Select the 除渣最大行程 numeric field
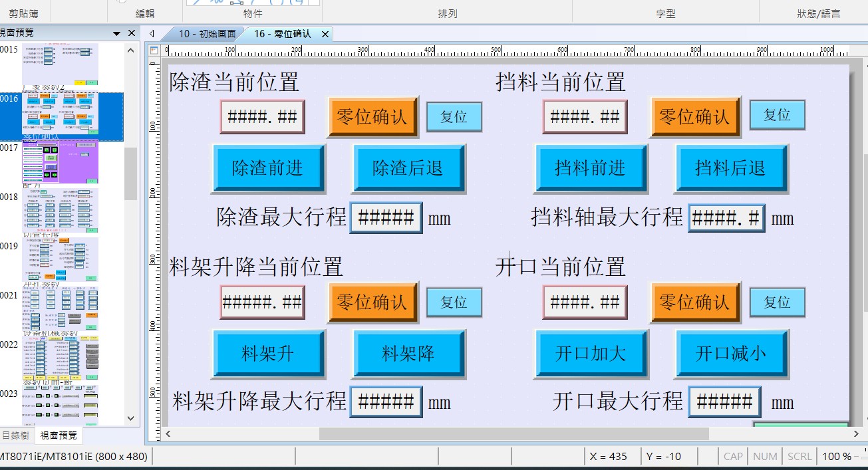Image resolution: width=868 pixels, height=470 pixels. [x=386, y=217]
